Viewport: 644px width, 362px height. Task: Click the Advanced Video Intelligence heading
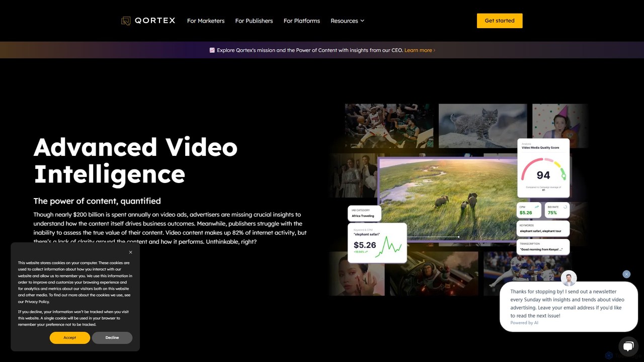click(135, 160)
